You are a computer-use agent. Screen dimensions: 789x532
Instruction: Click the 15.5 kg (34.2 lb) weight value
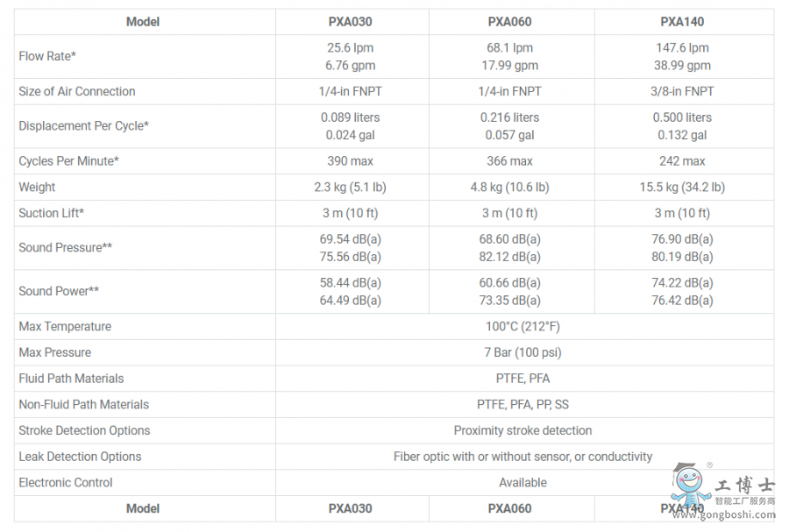[682, 187]
